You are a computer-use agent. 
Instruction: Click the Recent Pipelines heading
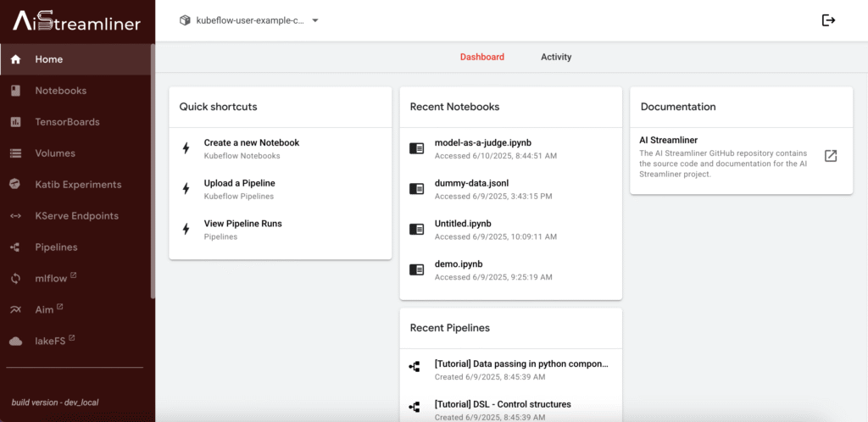click(449, 328)
